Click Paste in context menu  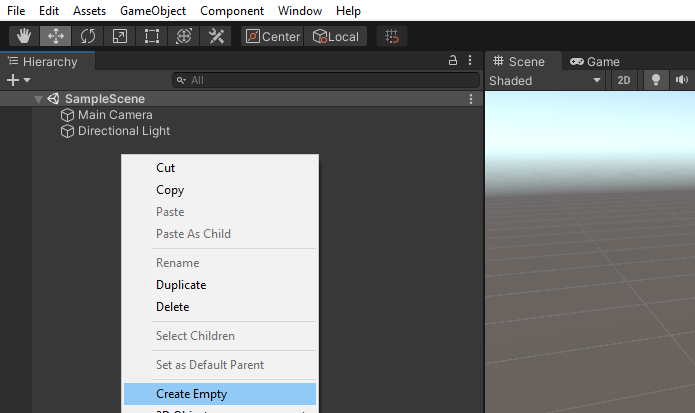220,212
